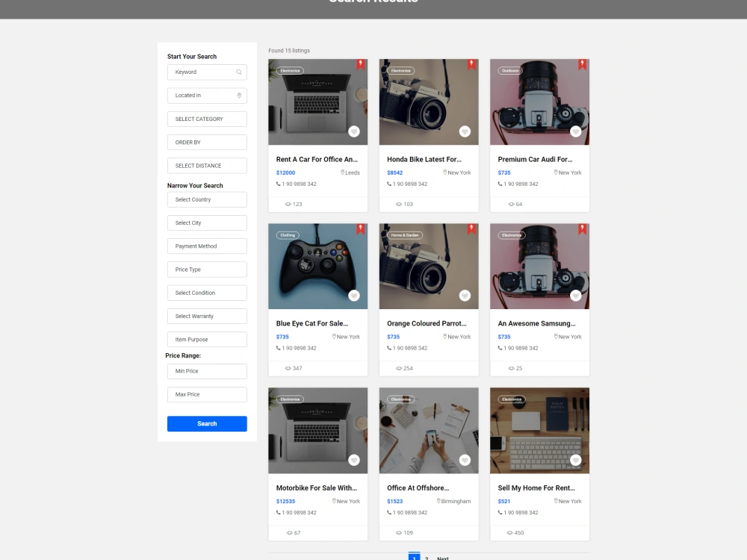747x560 pixels.
Task: Click the Office At Offshore thumbnail image
Action: click(429, 431)
